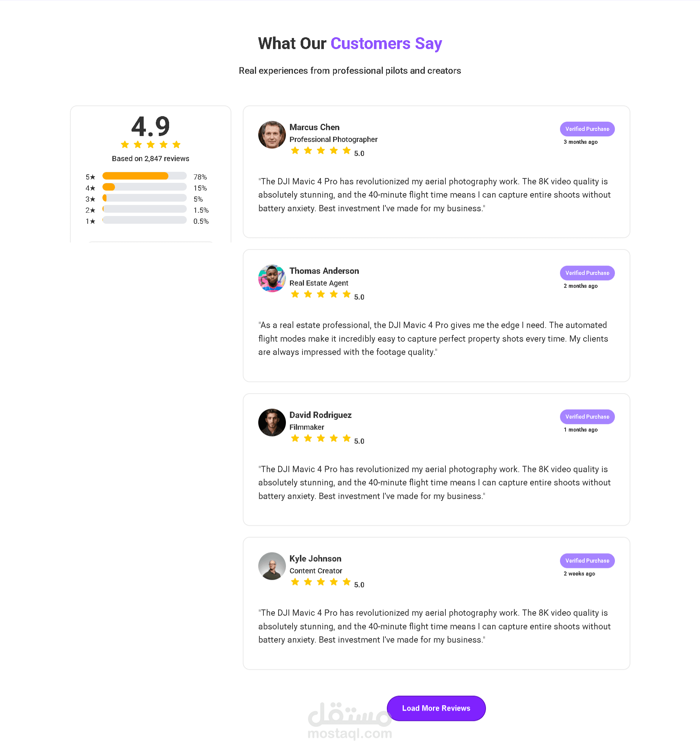Image resolution: width=700 pixels, height=756 pixels.
Task: Open Thomas Anderson's profile picture
Action: [272, 278]
